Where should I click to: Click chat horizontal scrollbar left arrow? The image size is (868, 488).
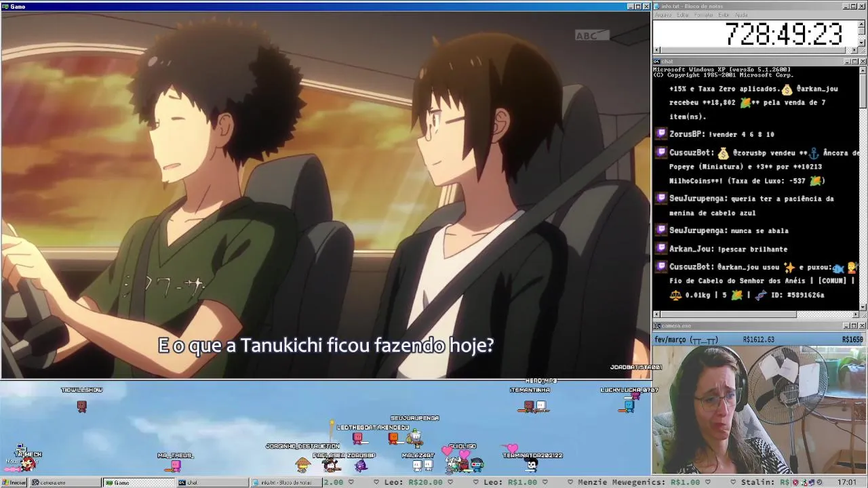[x=656, y=314]
